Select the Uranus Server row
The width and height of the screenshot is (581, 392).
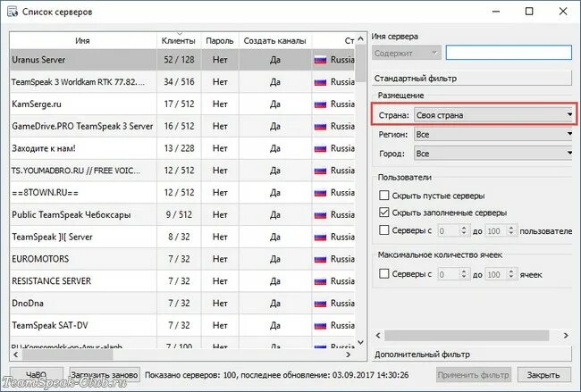click(x=182, y=60)
